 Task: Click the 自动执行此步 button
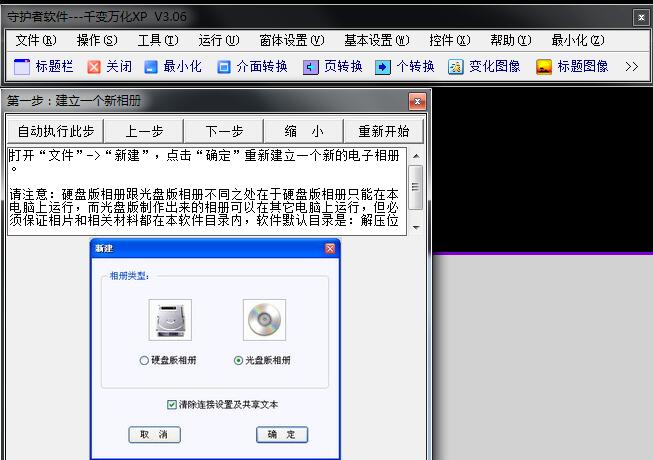point(56,131)
